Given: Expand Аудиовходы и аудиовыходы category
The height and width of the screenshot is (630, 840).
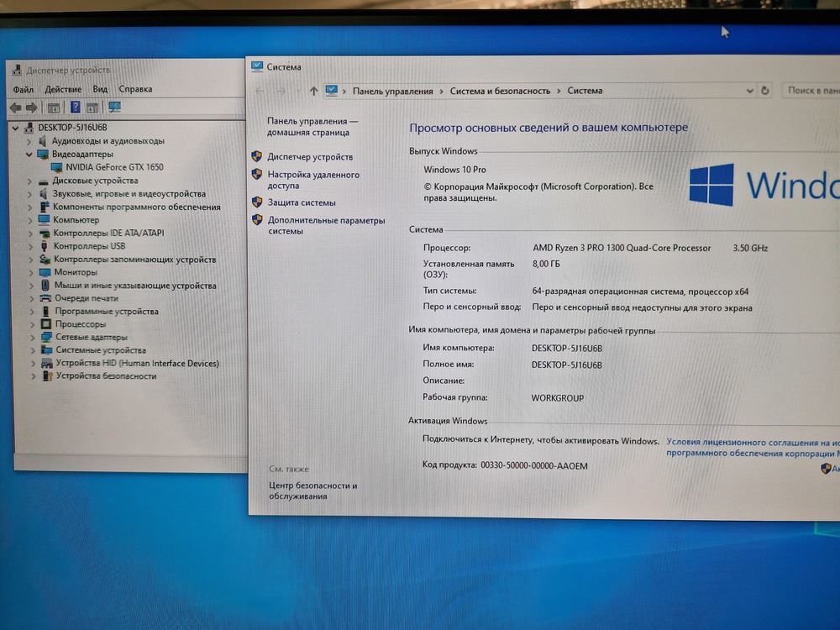Looking at the screenshot, I should click(29, 142).
